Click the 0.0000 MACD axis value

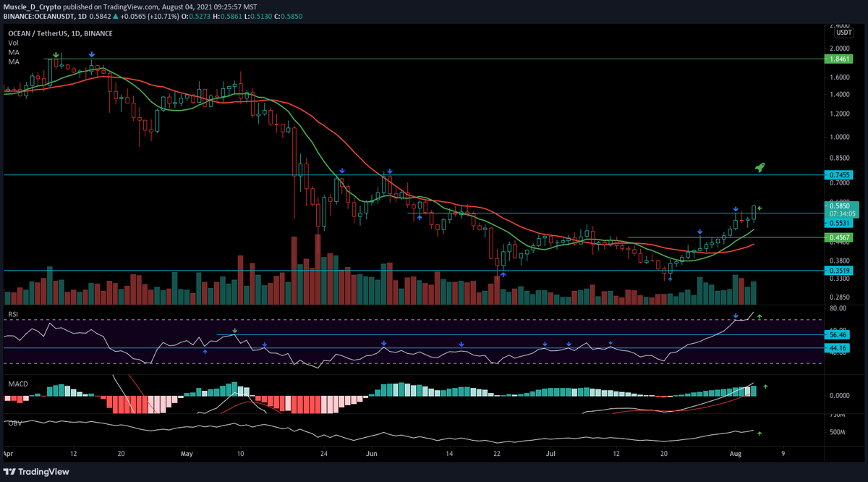[840, 396]
